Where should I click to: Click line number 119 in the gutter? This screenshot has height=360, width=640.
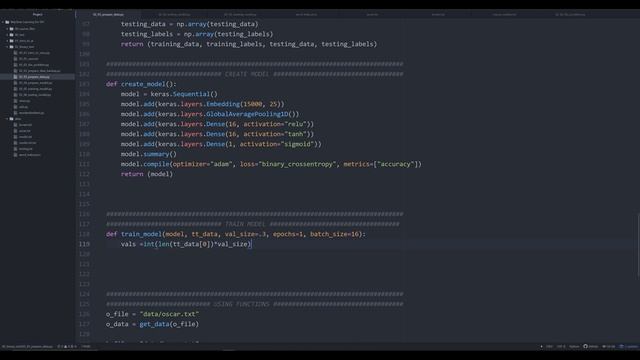click(x=84, y=244)
